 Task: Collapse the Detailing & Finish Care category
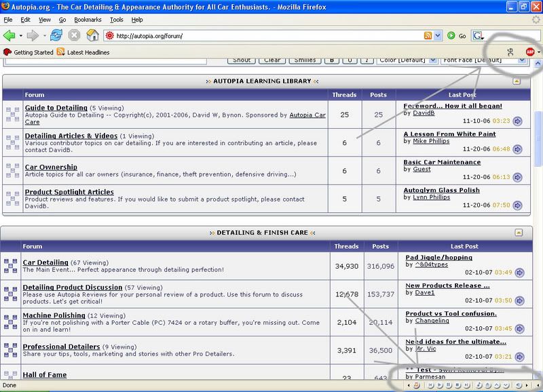pos(519,233)
